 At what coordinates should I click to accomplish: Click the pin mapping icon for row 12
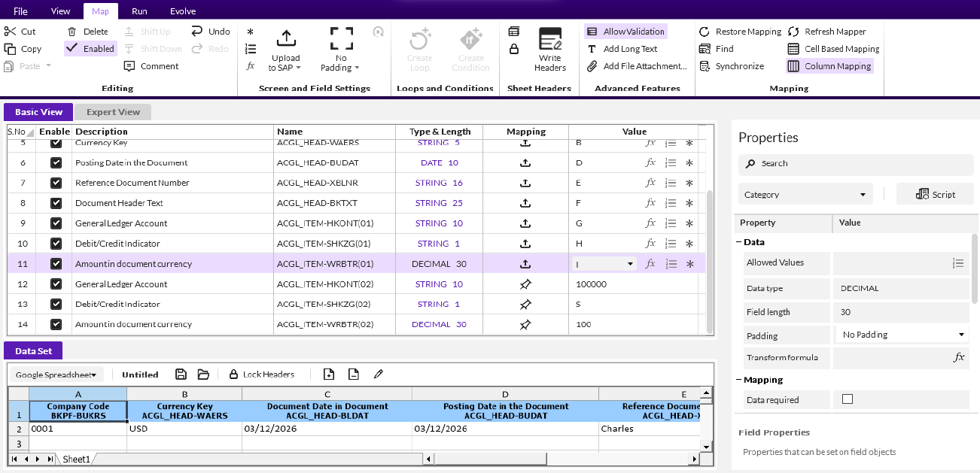[x=526, y=284]
